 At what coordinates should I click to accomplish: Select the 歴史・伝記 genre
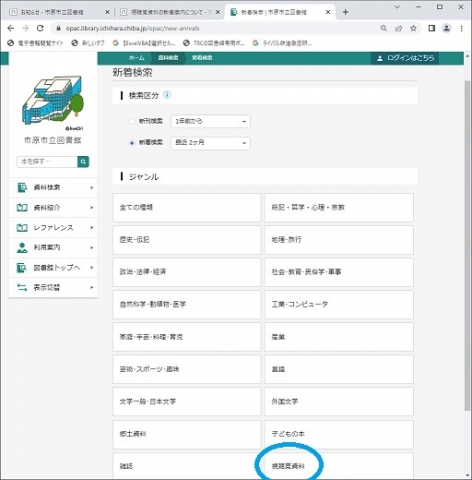pyautogui.click(x=187, y=240)
